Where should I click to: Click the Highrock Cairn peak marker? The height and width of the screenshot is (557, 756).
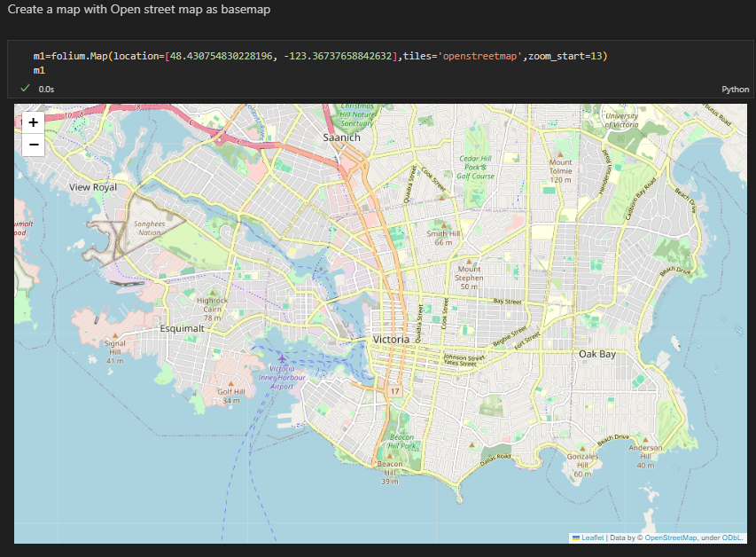(212, 293)
